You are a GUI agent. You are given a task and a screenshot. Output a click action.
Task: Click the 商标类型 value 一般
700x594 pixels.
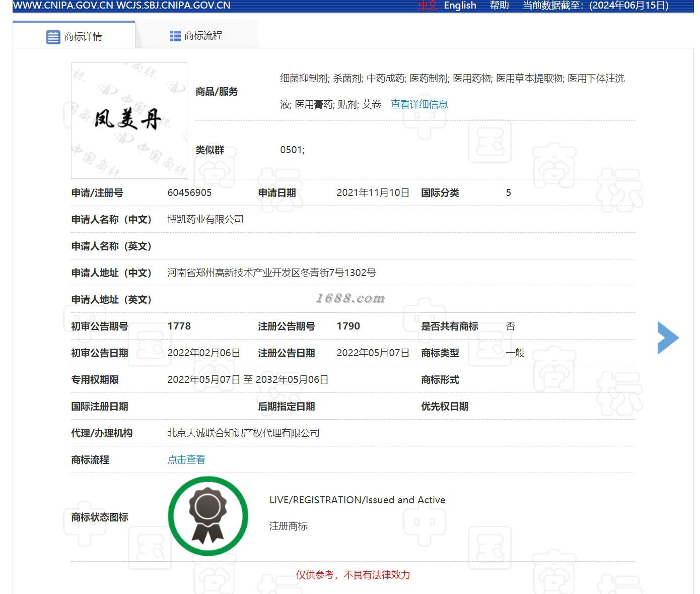[515, 353]
